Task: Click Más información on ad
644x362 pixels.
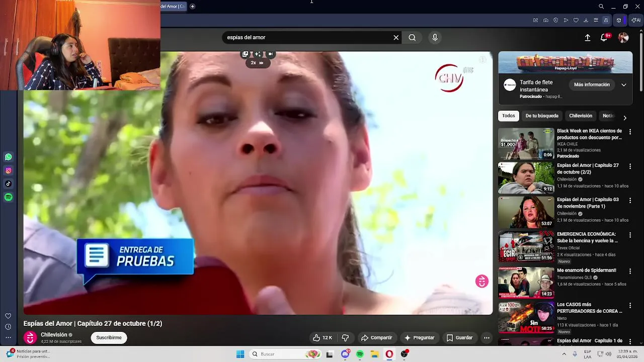Action: [x=592, y=85]
